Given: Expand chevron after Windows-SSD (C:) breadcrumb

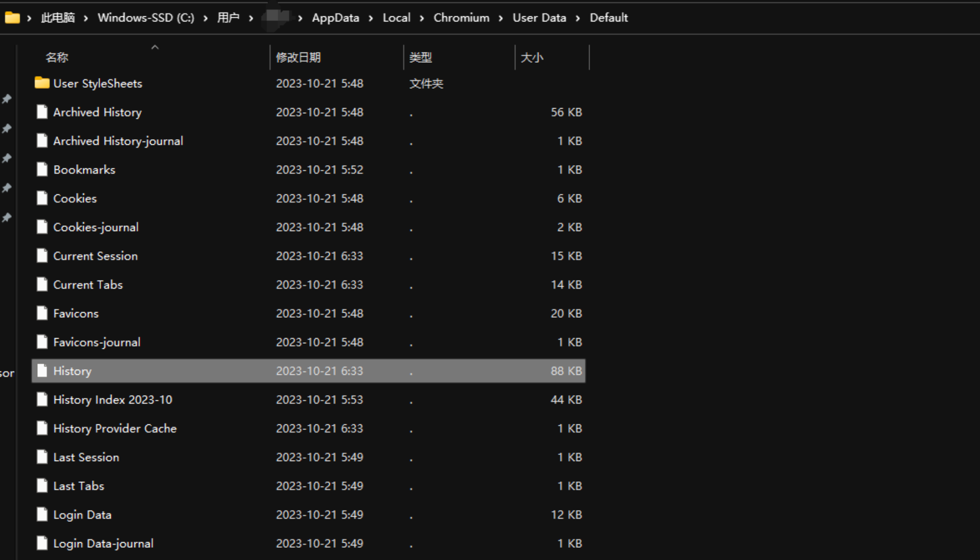Looking at the screenshot, I should click(205, 18).
